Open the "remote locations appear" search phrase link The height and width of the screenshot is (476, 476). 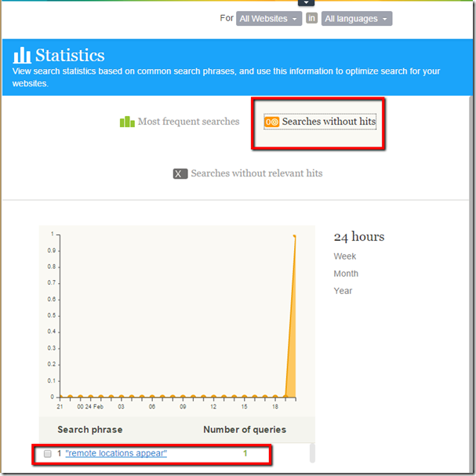click(x=116, y=453)
